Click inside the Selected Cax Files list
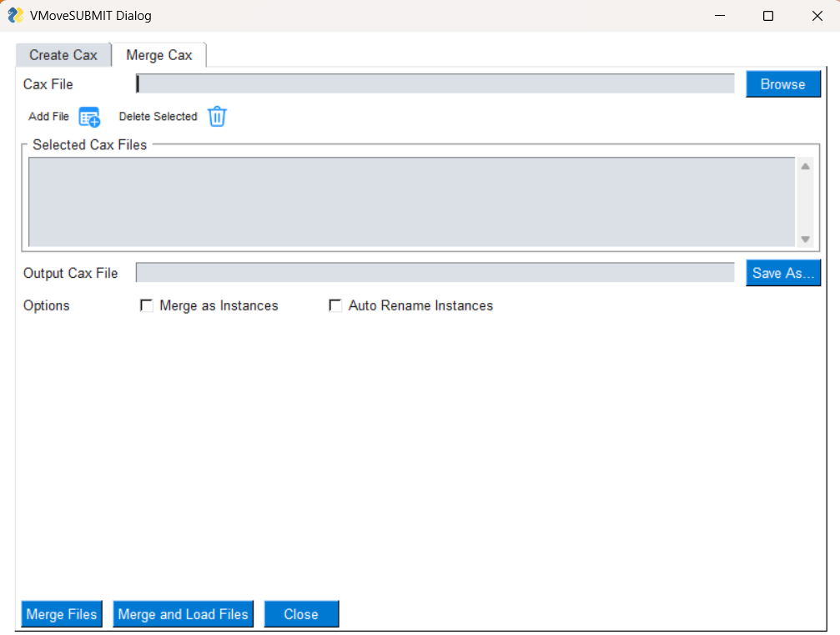 (x=411, y=202)
